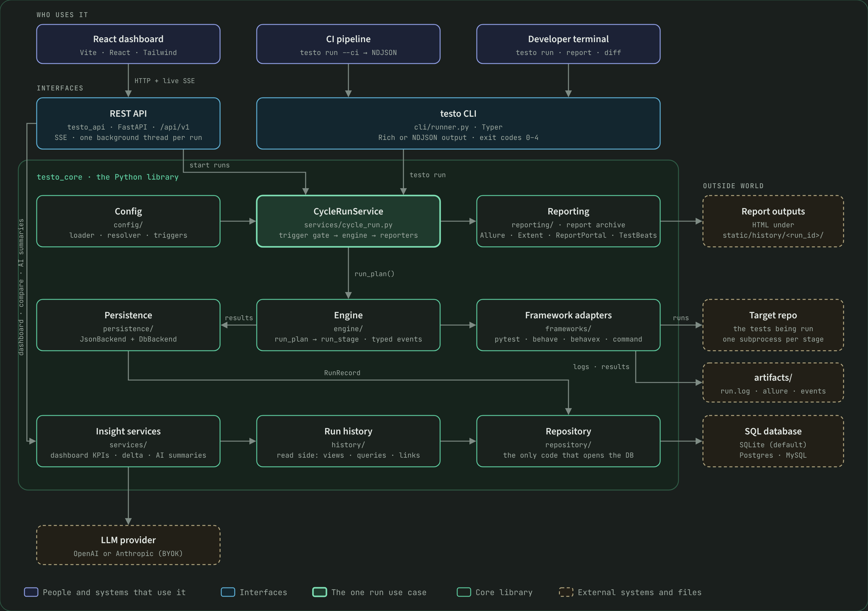
Task: Click the results label beside Persistence
Action: [239, 318]
